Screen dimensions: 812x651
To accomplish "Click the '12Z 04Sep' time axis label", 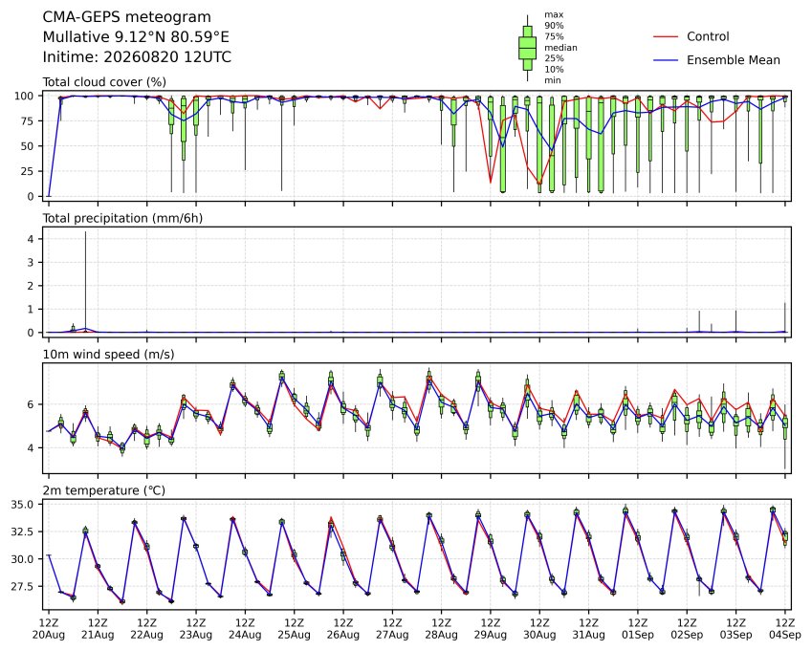I will click(785, 629).
